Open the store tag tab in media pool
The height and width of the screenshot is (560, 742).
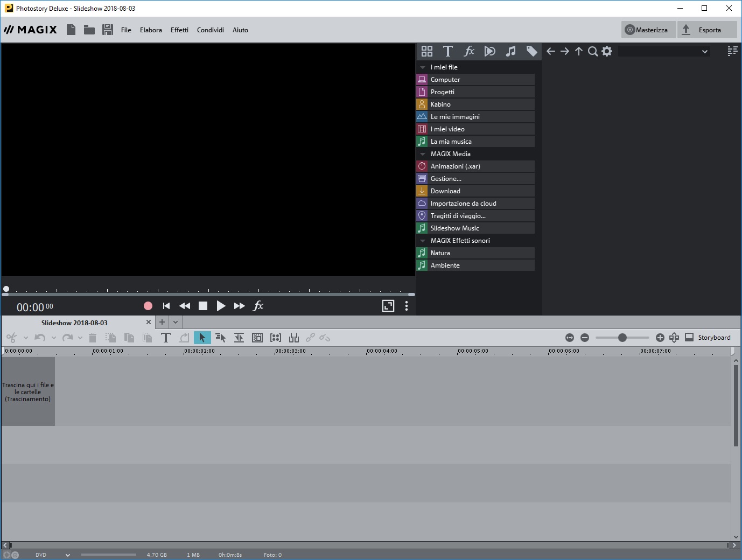[531, 51]
